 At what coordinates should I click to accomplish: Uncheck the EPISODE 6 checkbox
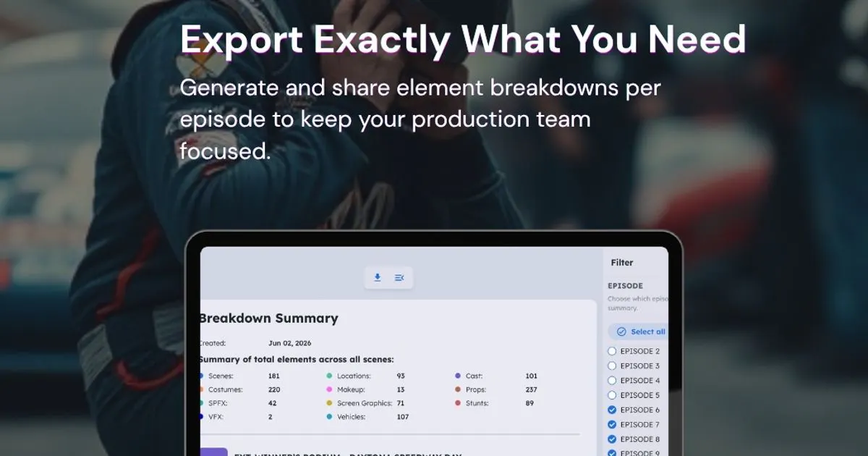[x=612, y=410]
